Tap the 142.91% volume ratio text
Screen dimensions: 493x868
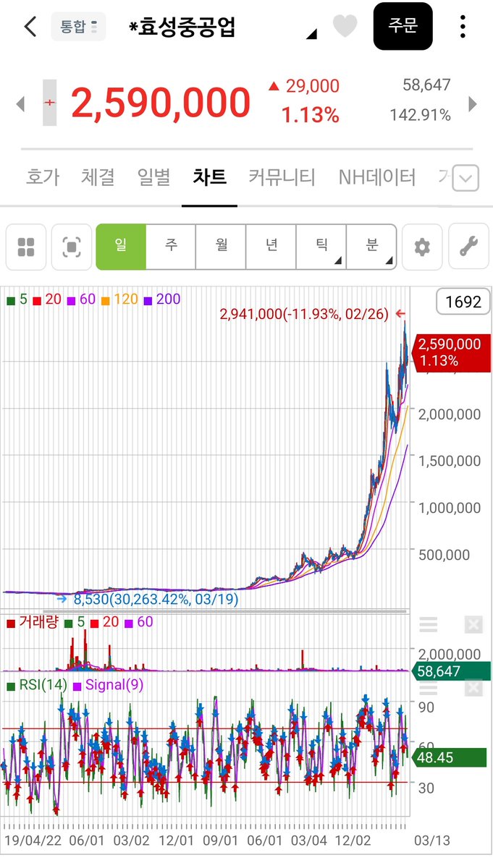click(420, 115)
